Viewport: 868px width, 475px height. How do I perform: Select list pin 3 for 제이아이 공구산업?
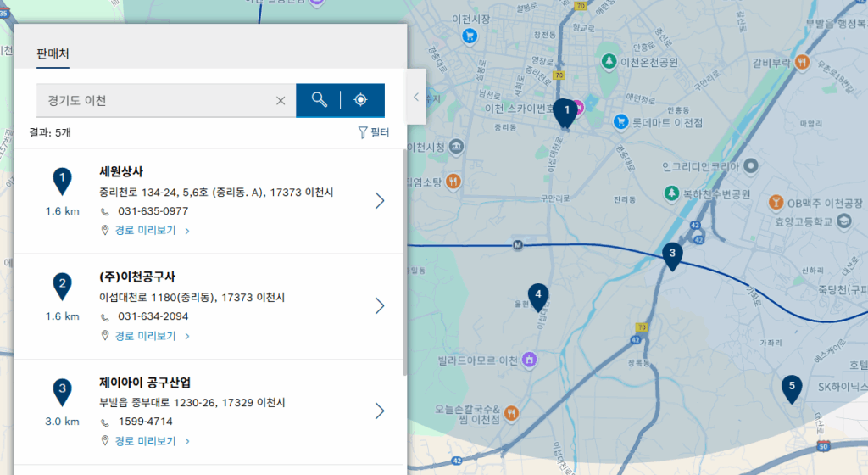click(62, 391)
